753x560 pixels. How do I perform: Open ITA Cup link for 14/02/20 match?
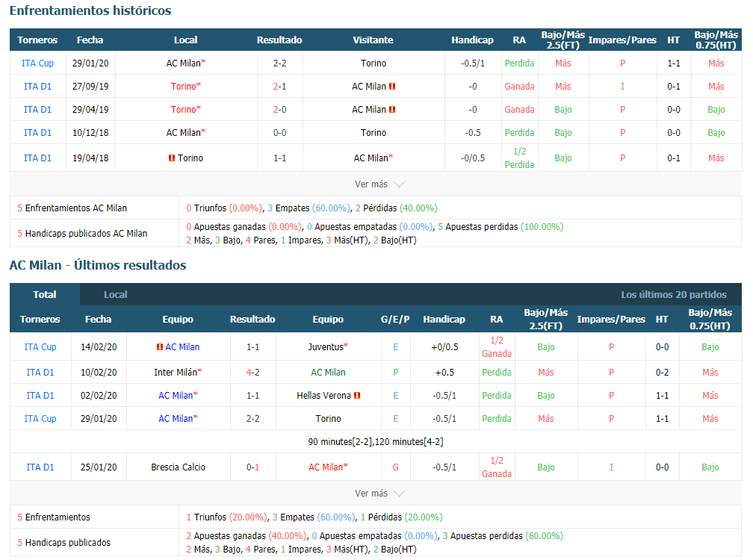pos(40,347)
